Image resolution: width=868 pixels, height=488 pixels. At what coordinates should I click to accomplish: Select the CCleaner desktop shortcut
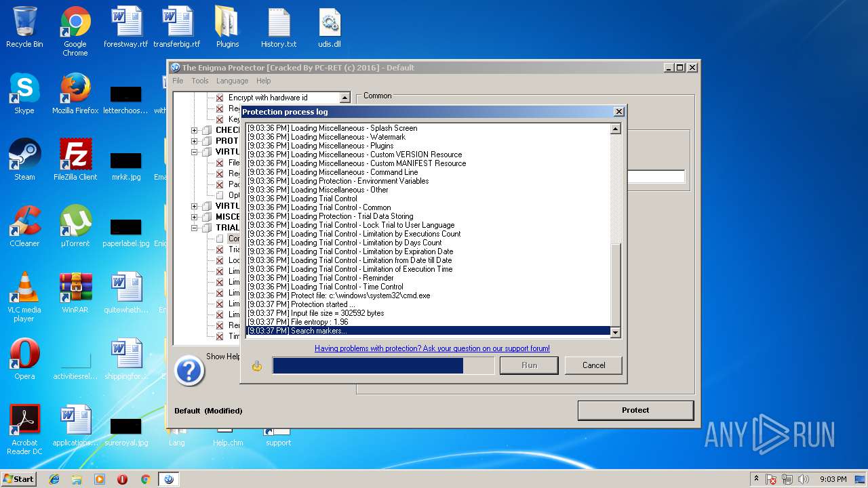24,226
